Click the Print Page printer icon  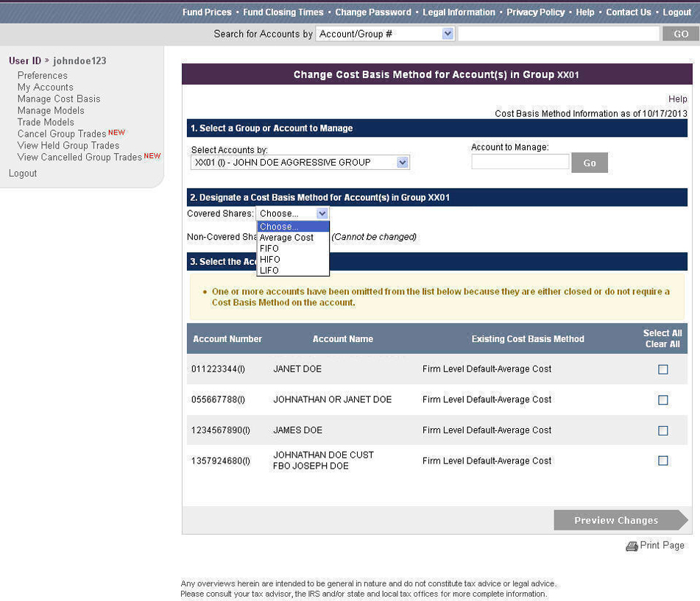632,546
